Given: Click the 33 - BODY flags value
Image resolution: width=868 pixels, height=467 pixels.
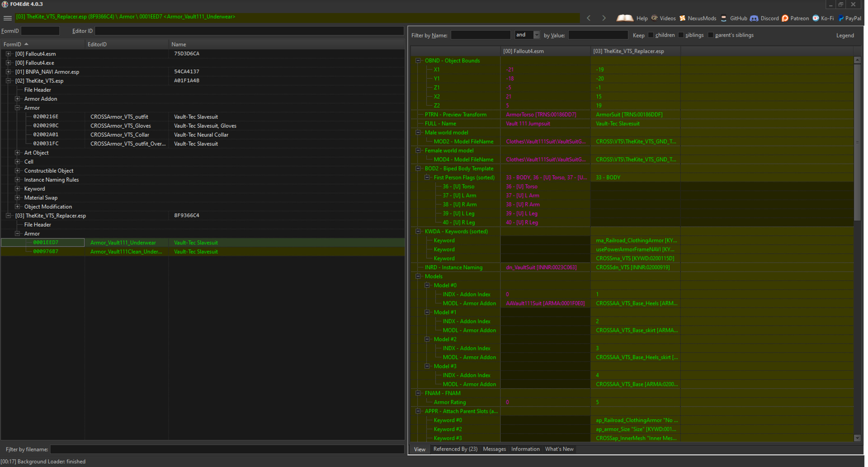Looking at the screenshot, I should [x=608, y=177].
